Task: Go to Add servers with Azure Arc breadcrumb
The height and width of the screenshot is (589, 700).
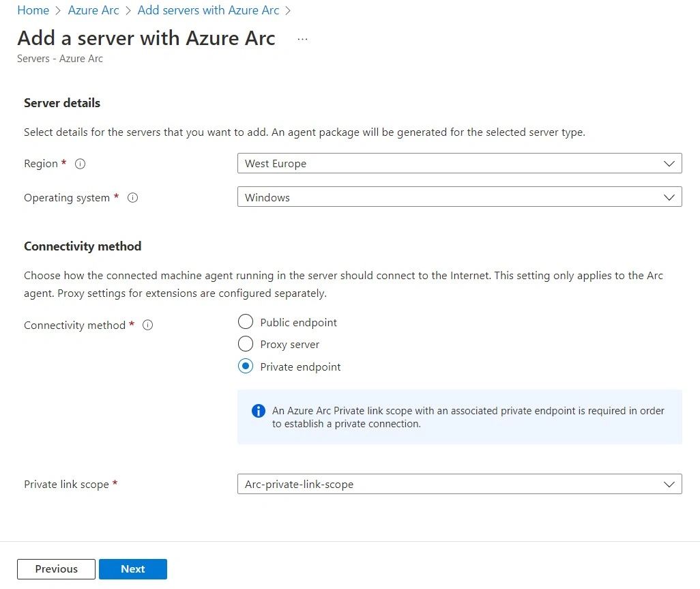Action: (x=208, y=10)
